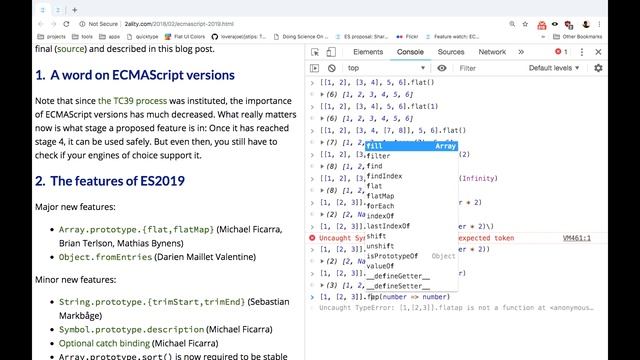640x360 pixels.
Task: Click the red error count badge
Action: [561, 52]
